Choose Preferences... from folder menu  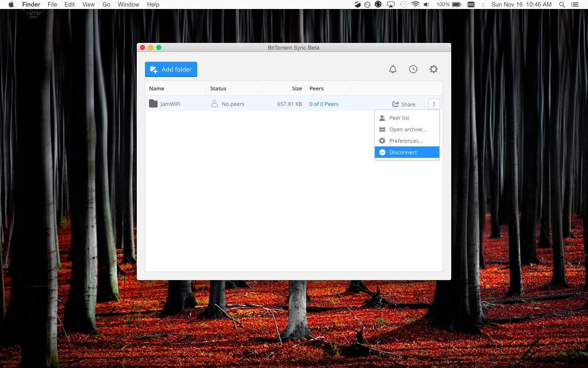(407, 141)
